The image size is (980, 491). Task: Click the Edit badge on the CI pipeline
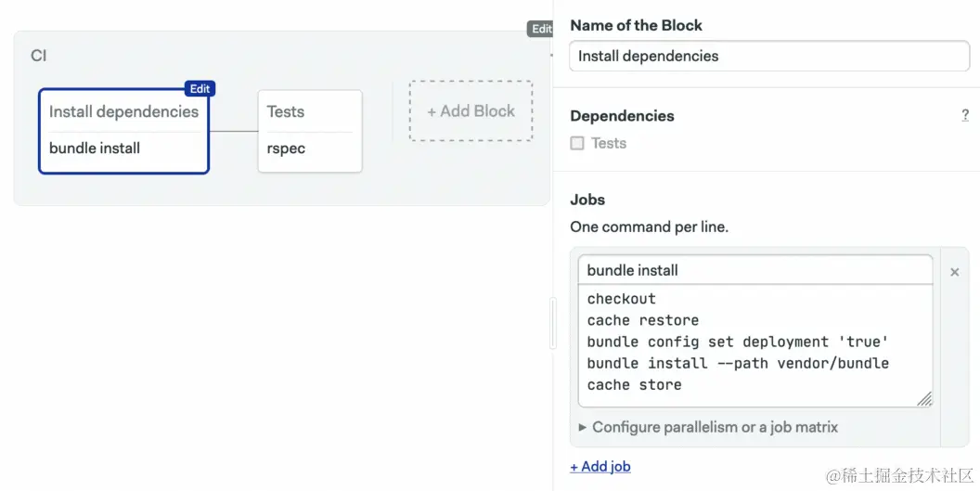point(540,29)
